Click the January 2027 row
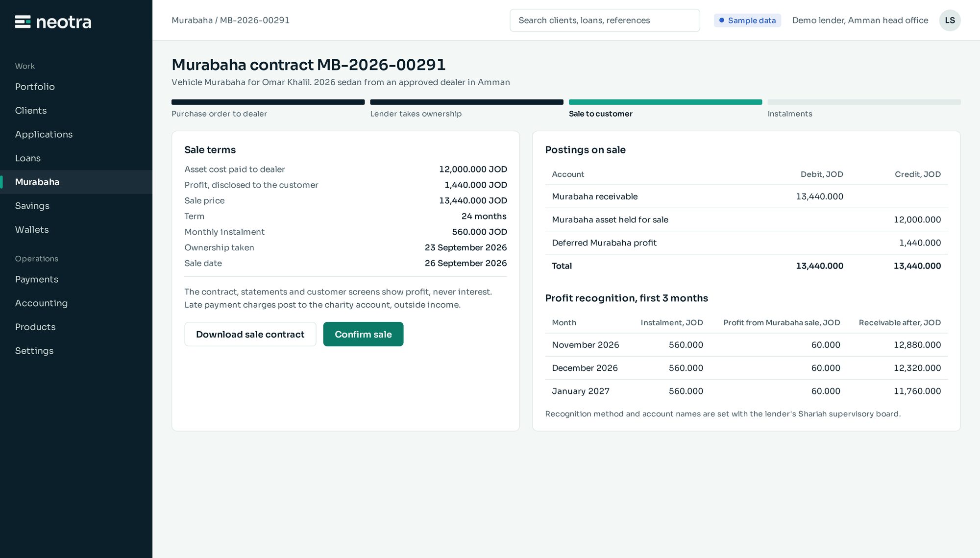Viewport: 980px width, 558px height. pos(746,391)
